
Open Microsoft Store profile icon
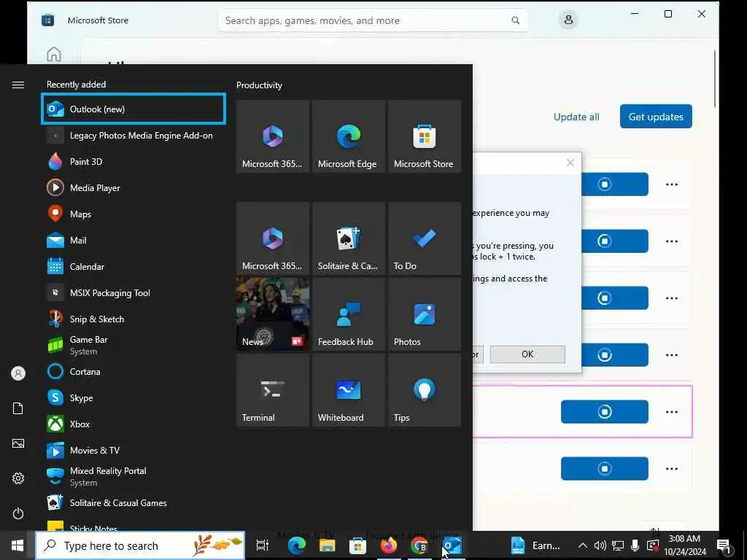tap(568, 20)
